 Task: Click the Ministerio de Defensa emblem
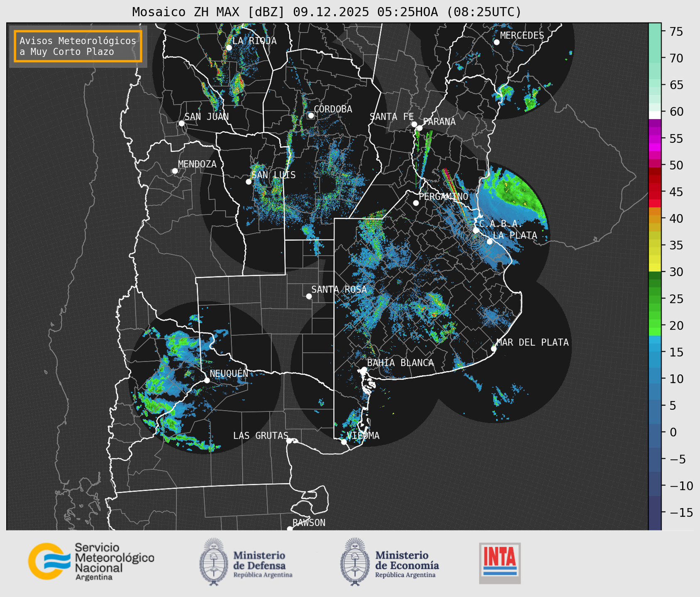pyautogui.click(x=214, y=562)
